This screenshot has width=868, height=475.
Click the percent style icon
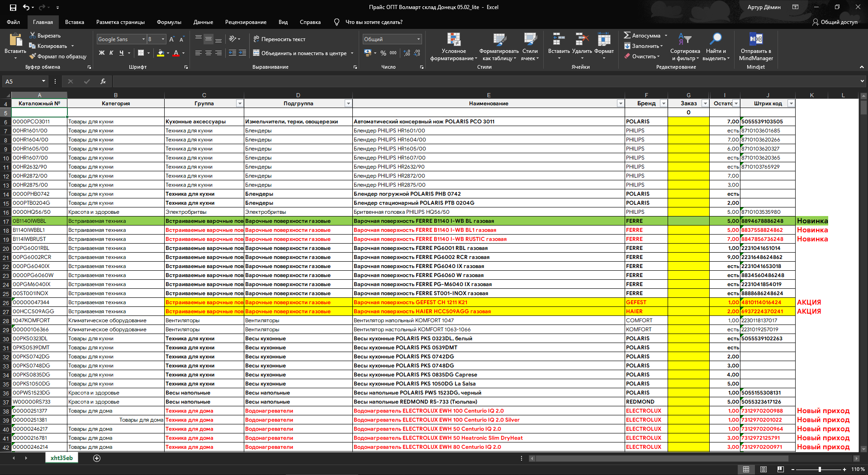[x=383, y=53]
